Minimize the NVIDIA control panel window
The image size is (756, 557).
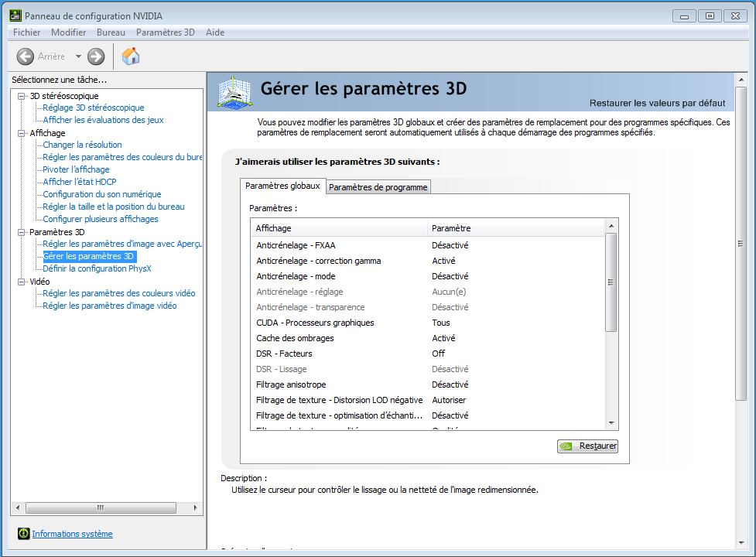[684, 16]
